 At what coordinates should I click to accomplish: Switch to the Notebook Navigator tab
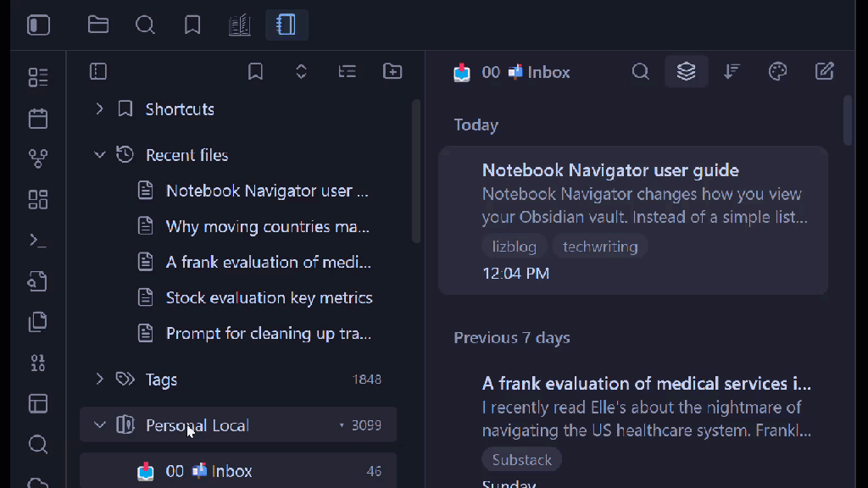[x=287, y=25]
